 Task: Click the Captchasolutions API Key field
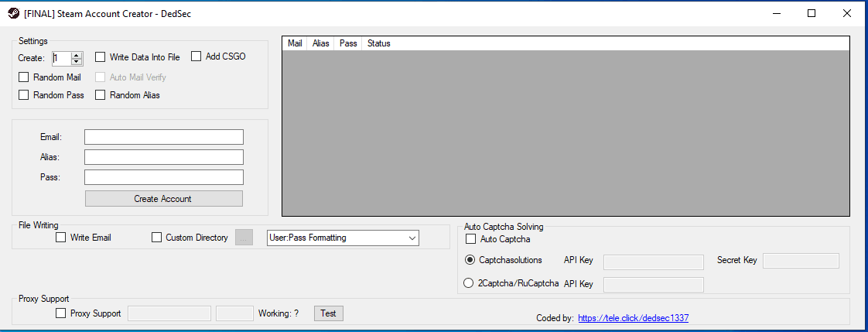653,261
